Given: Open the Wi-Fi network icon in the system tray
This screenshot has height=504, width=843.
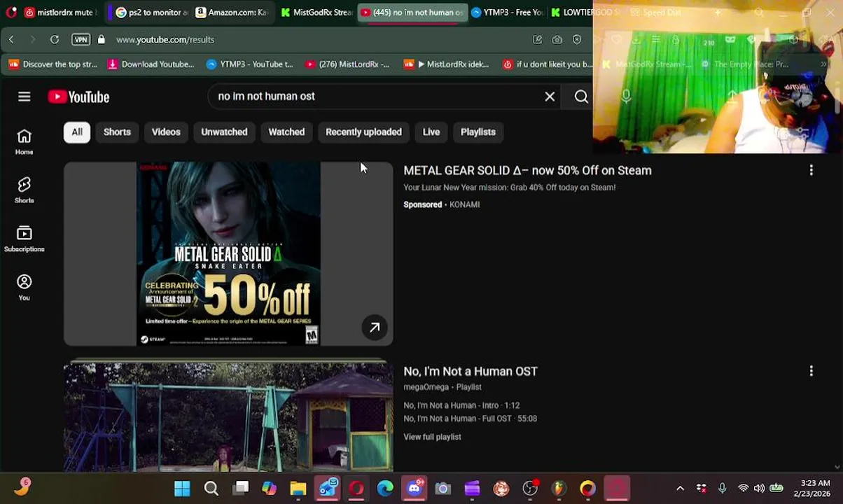Looking at the screenshot, I should 743,489.
